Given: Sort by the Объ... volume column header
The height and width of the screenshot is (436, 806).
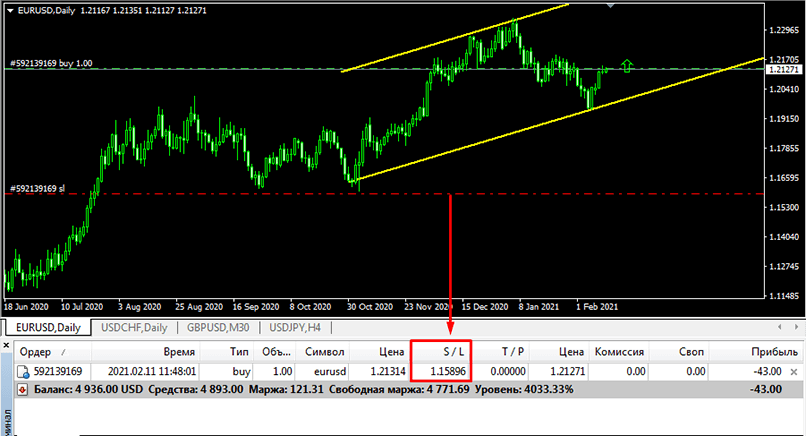Looking at the screenshot, I should tap(274, 352).
